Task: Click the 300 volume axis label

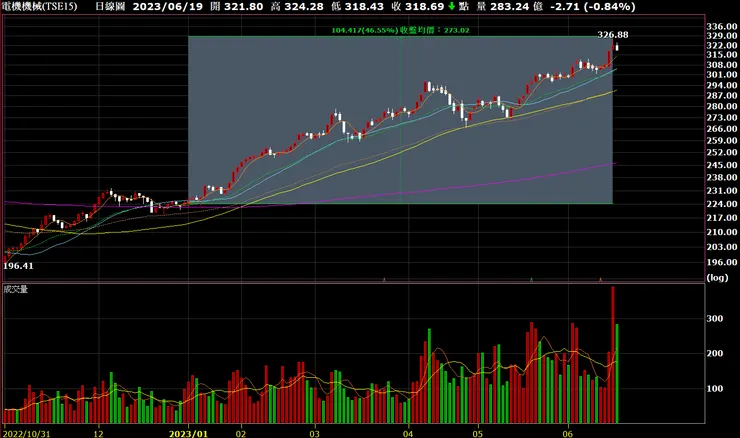Action: click(x=715, y=319)
